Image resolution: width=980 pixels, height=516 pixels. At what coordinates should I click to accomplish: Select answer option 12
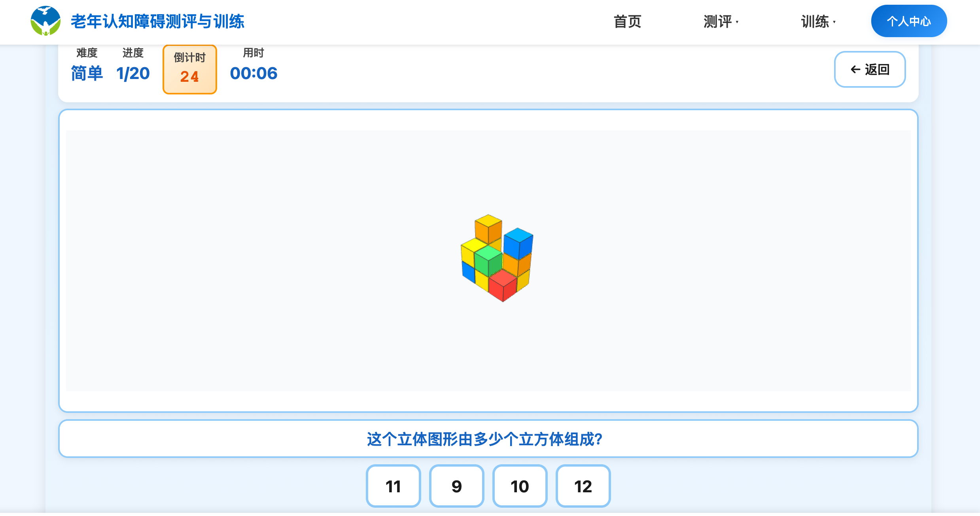coord(583,486)
